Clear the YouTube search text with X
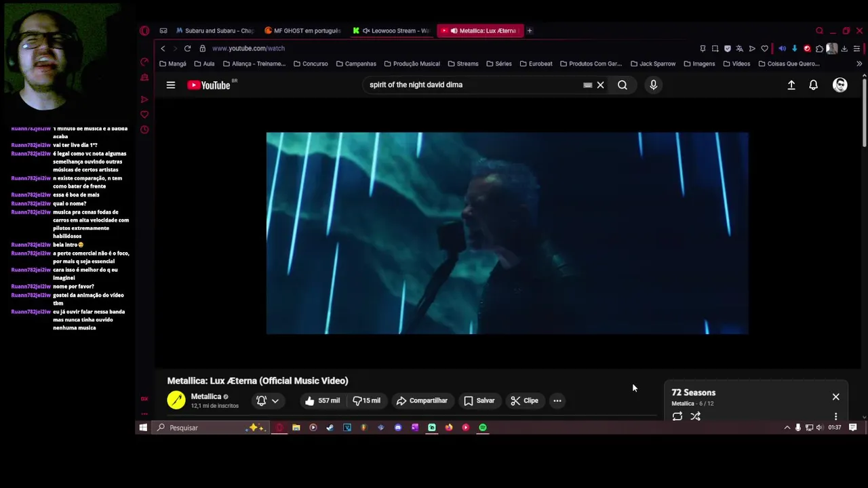Viewport: 868px width, 488px height. (x=600, y=85)
